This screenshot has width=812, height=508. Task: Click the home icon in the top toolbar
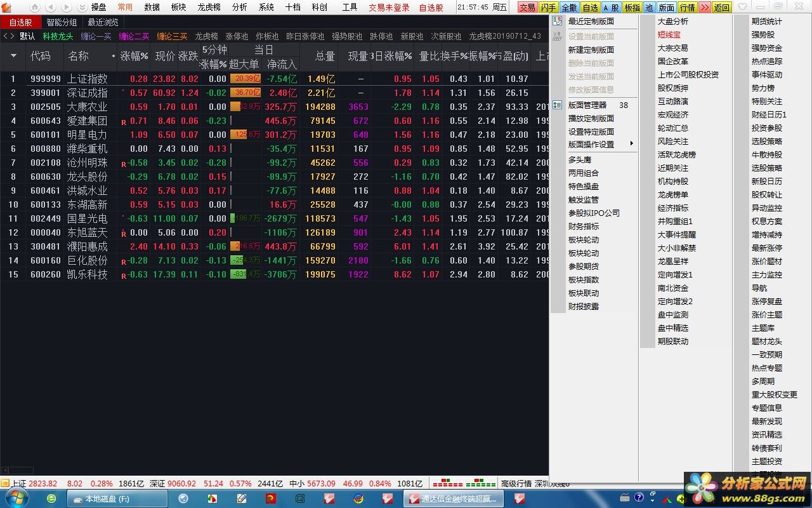(x=34, y=7)
